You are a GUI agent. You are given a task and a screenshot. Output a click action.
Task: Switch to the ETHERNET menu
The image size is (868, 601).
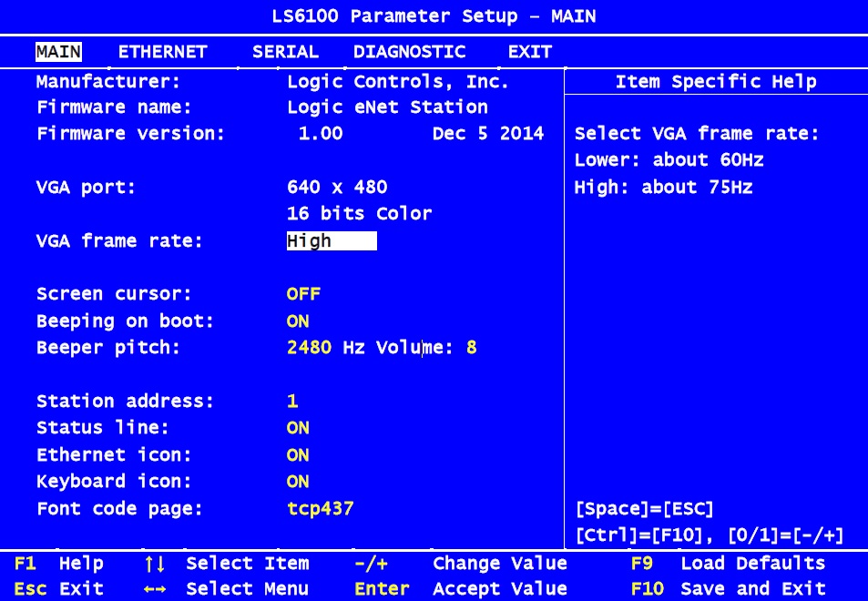point(163,52)
